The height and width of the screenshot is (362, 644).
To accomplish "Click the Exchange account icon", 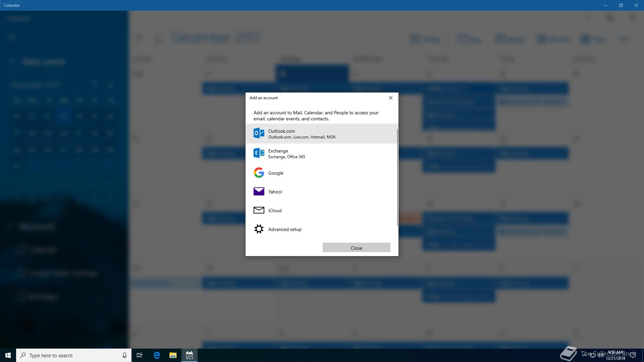I will point(259,153).
